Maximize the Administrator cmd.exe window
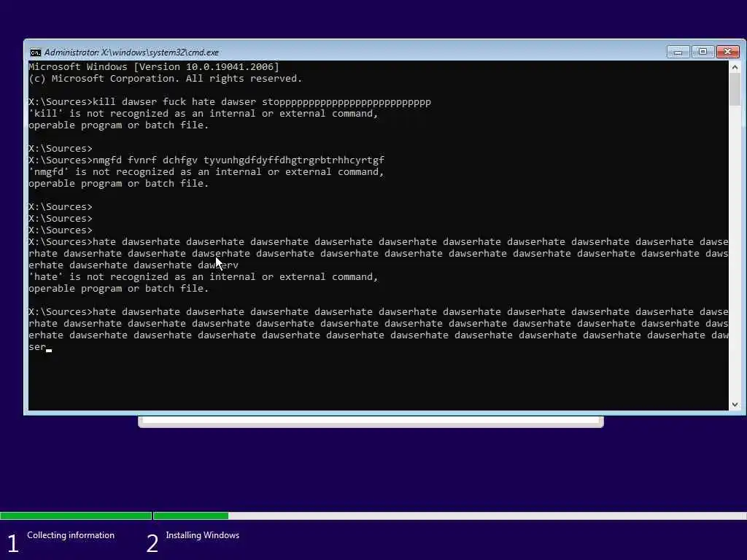Viewport: 747px width, 560px height. point(703,52)
